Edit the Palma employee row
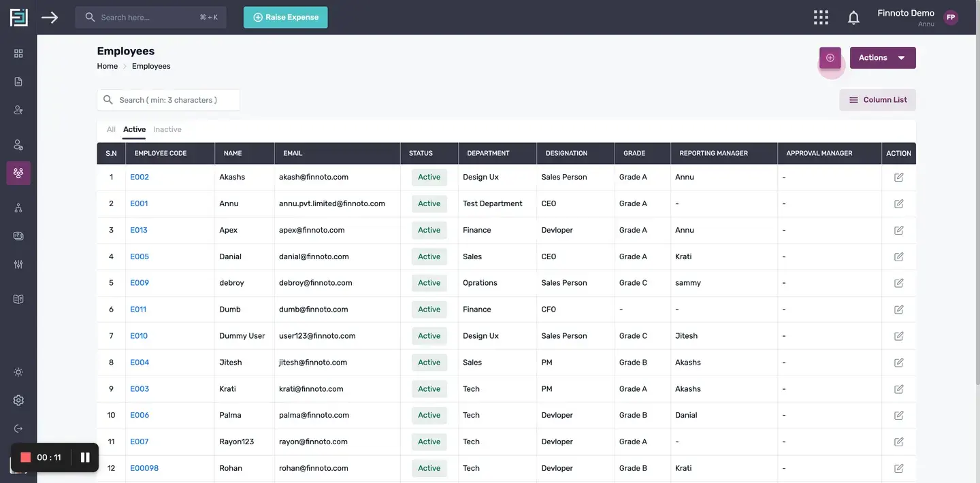 [898, 415]
